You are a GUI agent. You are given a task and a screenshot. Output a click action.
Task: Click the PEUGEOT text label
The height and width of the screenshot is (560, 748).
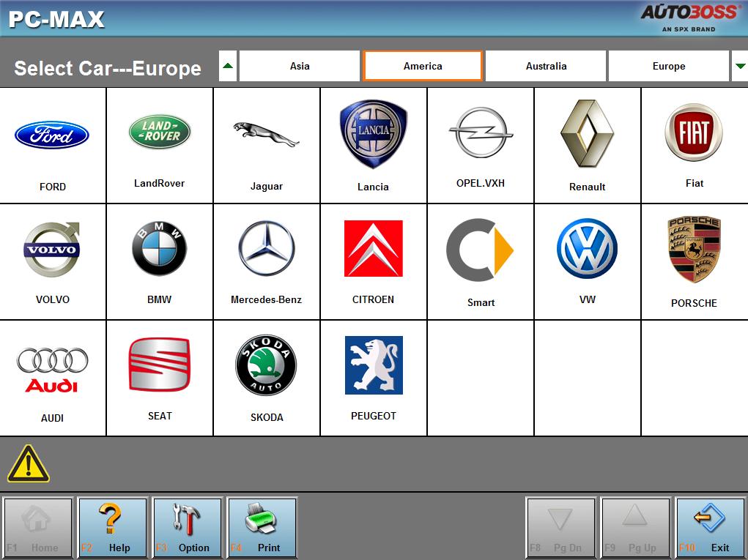coord(374,416)
